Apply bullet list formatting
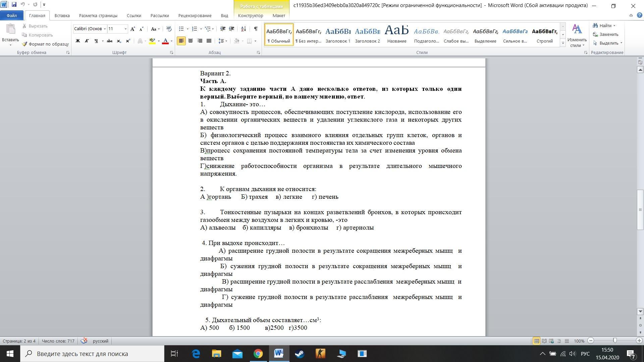The width and height of the screenshot is (644, 362). (181, 29)
